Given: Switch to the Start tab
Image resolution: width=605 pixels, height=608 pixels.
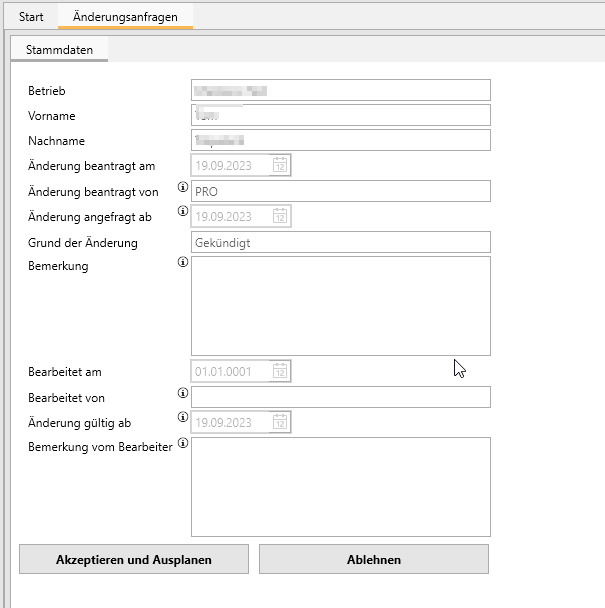Looking at the screenshot, I should [31, 17].
